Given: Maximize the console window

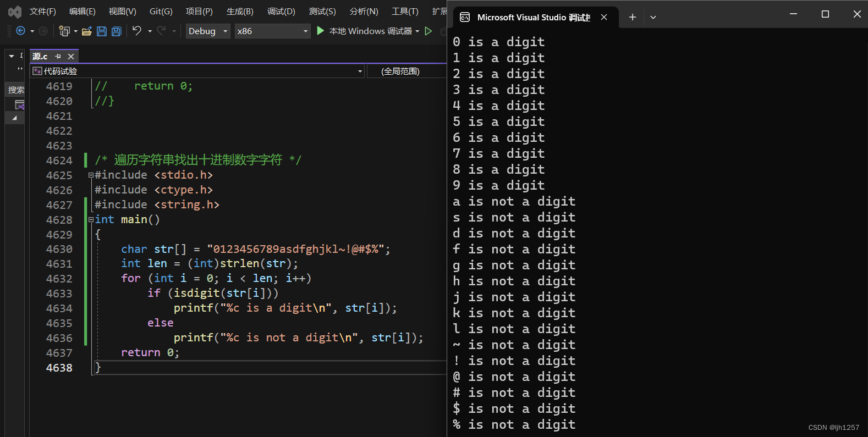Looking at the screenshot, I should point(825,14).
